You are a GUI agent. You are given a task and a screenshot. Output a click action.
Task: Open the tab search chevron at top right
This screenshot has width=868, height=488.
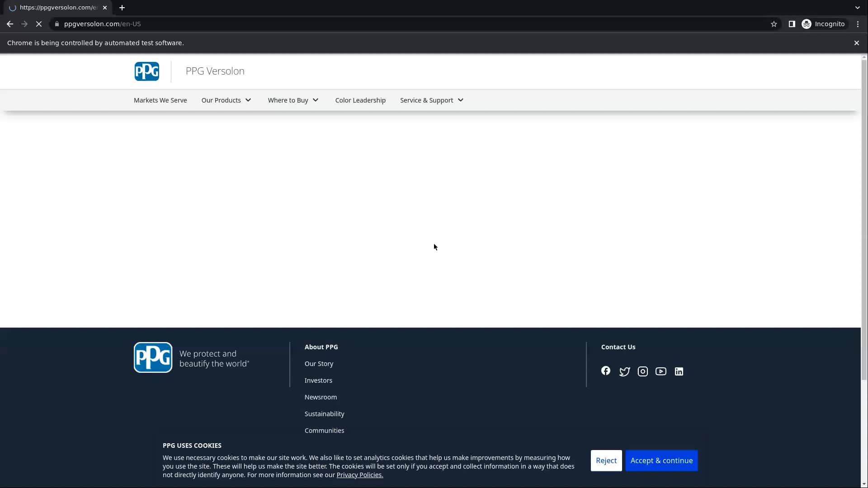pos(857,8)
